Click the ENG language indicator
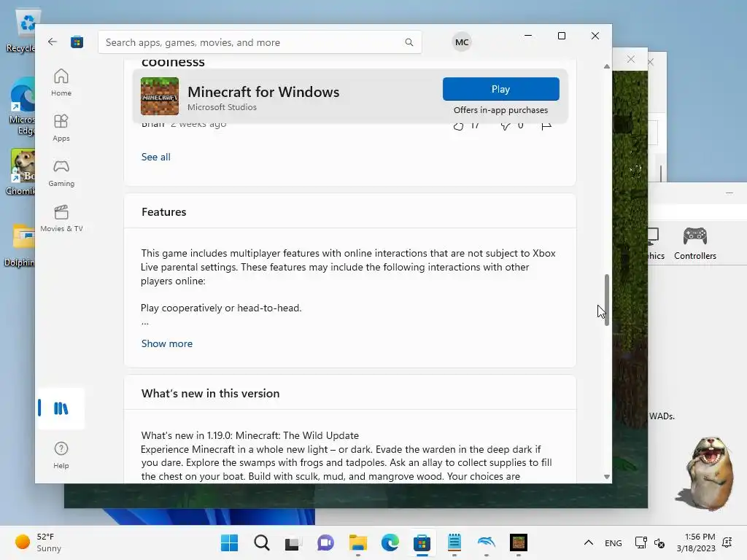Image resolution: width=747 pixels, height=560 pixels. (613, 542)
